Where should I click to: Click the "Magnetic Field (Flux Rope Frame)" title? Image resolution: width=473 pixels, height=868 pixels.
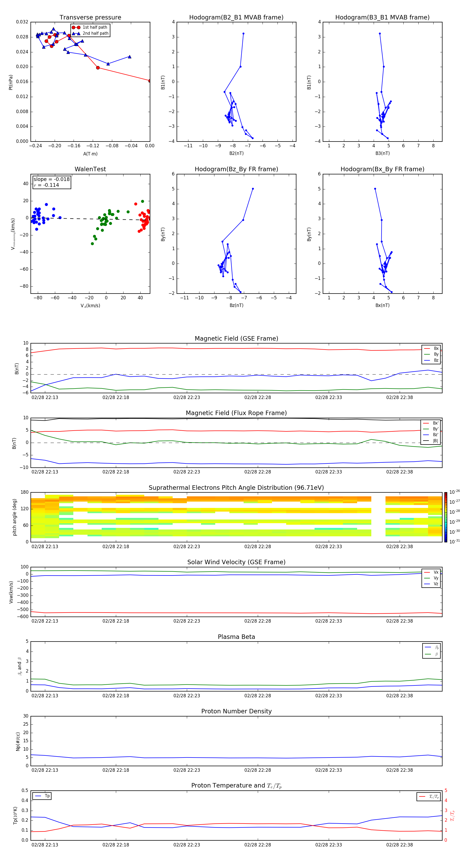236,413
